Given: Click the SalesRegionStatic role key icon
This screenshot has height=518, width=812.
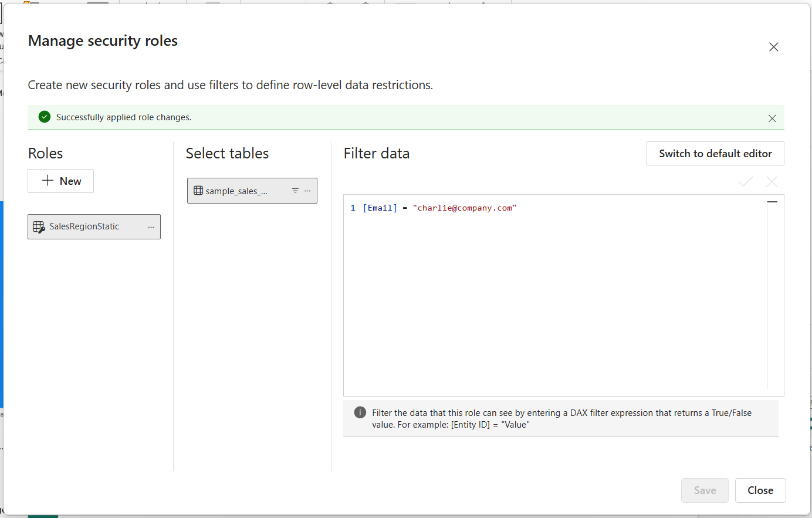Looking at the screenshot, I should point(39,227).
